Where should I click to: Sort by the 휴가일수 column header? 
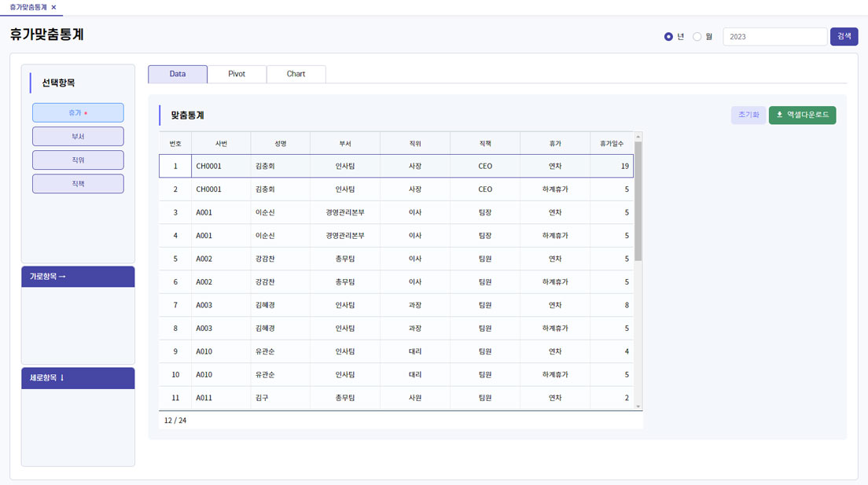pyautogui.click(x=612, y=143)
